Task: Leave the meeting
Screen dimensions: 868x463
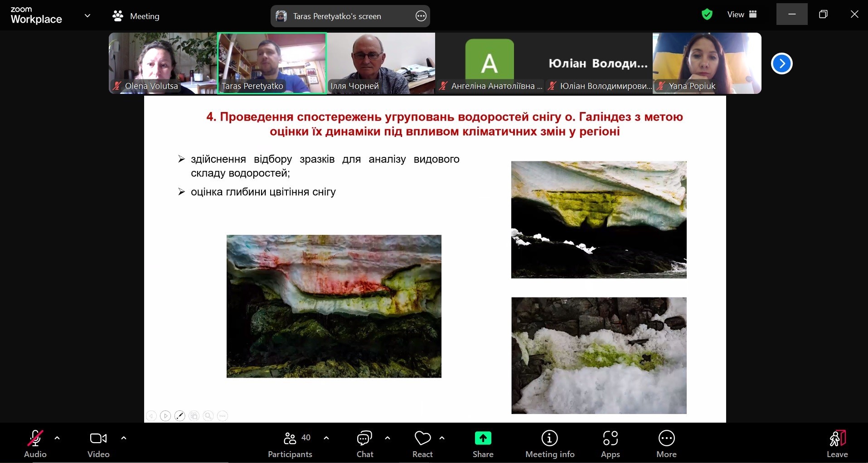Action: (837, 444)
